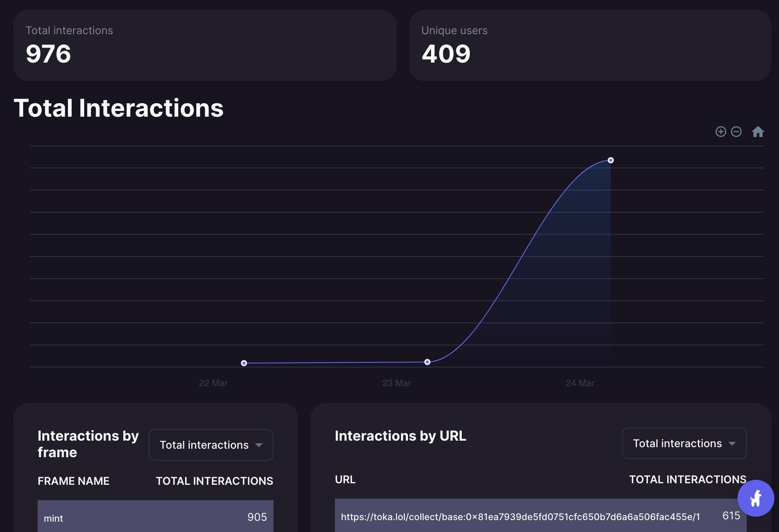The width and height of the screenshot is (779, 532).
Task: Click TOTAL INTERACTIONS header in frame table
Action: click(214, 481)
